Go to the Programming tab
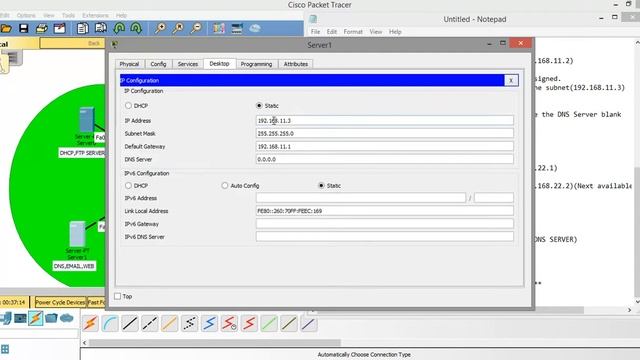The image size is (640, 360). 256,64
